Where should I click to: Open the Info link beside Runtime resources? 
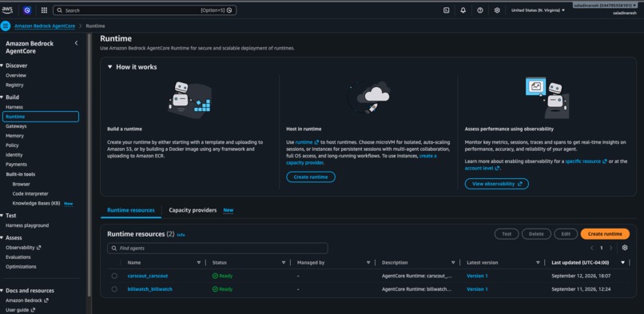[x=181, y=235]
